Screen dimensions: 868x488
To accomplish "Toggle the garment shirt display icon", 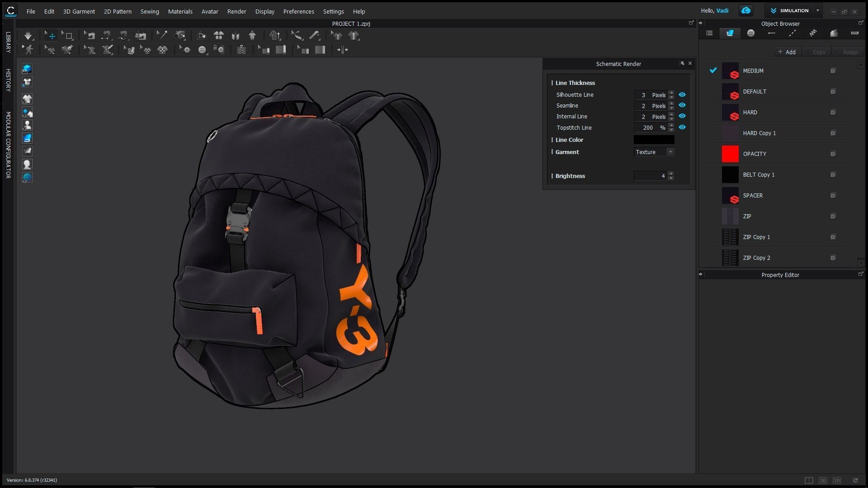I will [x=27, y=99].
